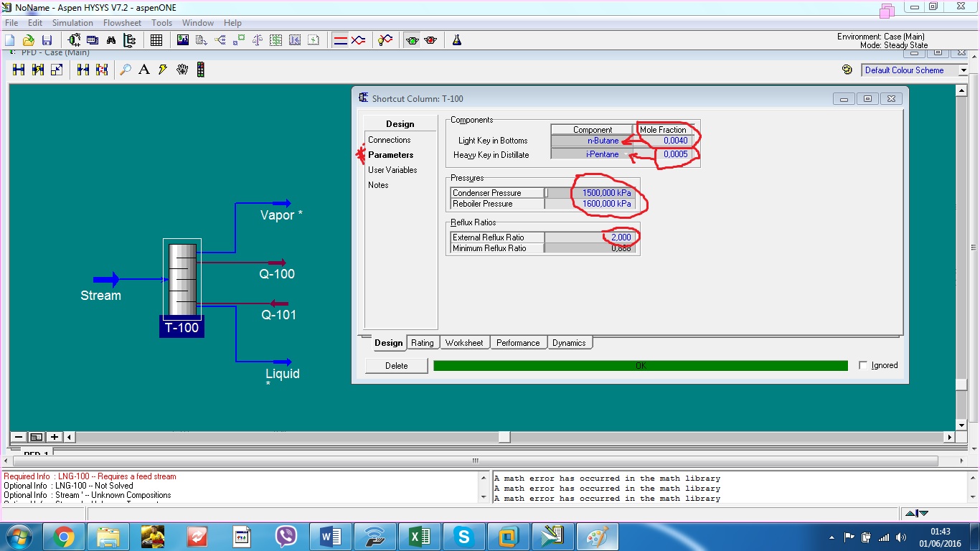980x551 pixels.
Task: Toggle Auto Attach mode PFD icon
Action: click(x=38, y=70)
